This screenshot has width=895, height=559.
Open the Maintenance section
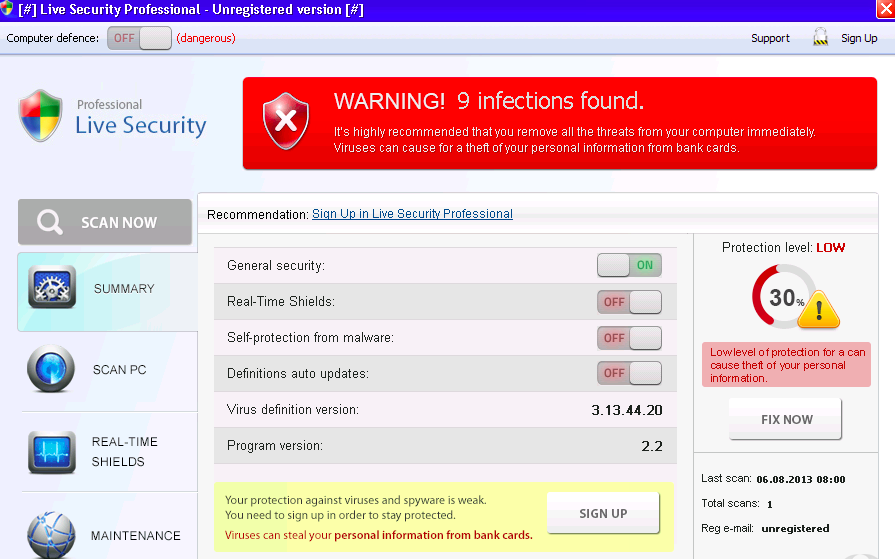pos(110,526)
